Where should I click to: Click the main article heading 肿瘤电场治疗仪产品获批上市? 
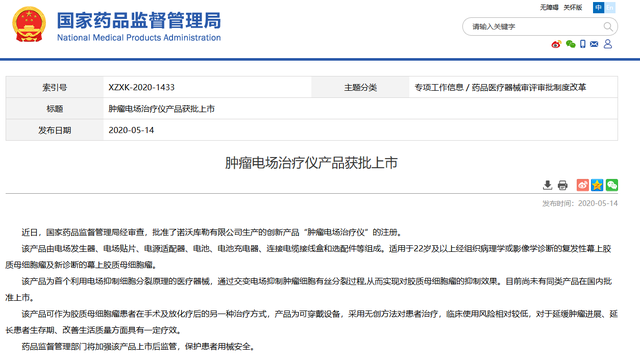coord(311,163)
